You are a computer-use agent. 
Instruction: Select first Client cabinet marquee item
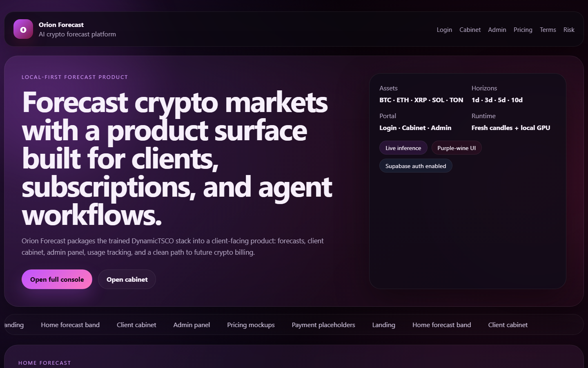(x=136, y=325)
